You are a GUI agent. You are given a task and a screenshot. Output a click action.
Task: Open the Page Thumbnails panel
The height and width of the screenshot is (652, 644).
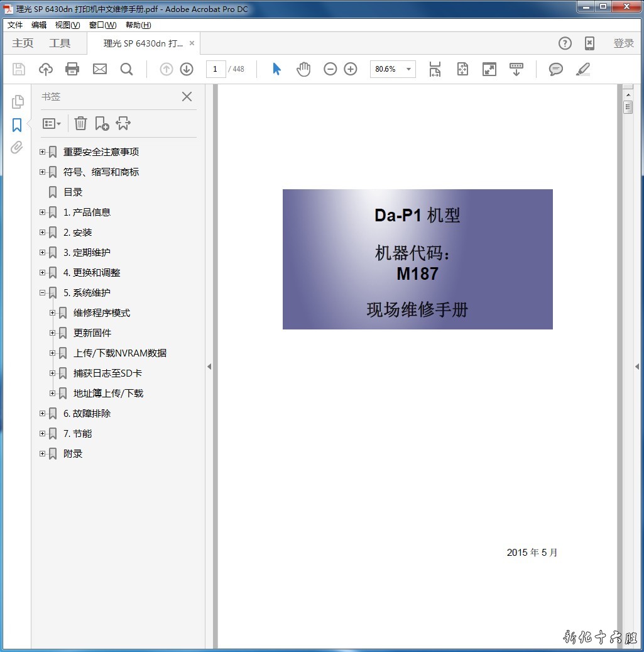(x=18, y=102)
